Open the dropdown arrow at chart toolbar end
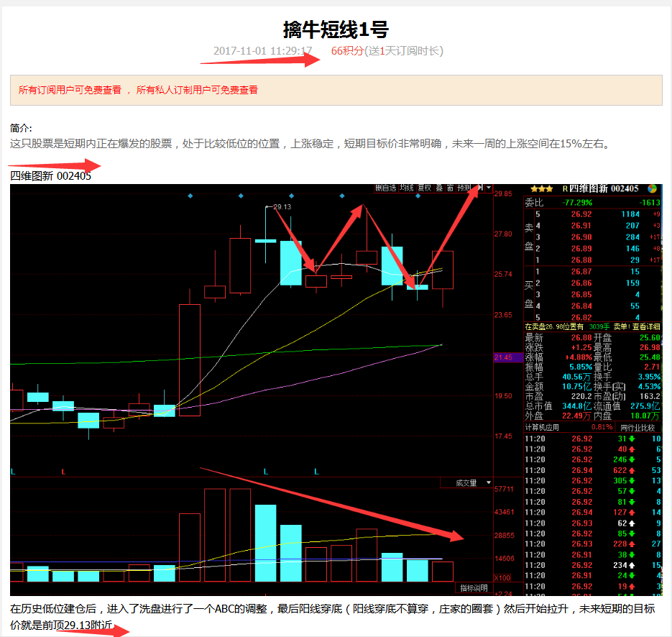Screen dimensions: 672x637 tap(489, 188)
